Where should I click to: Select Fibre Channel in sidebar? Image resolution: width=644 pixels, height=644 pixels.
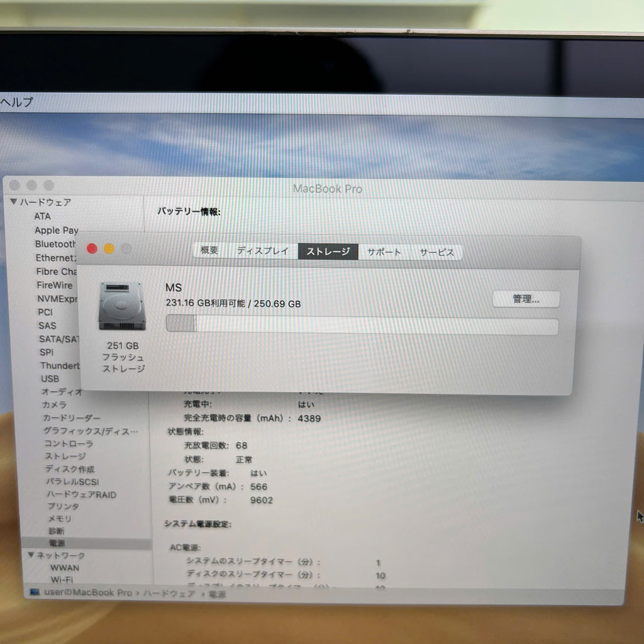(56, 272)
